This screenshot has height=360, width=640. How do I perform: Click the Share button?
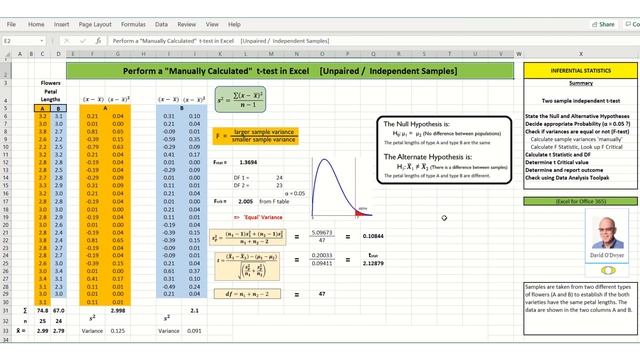tap(604, 24)
